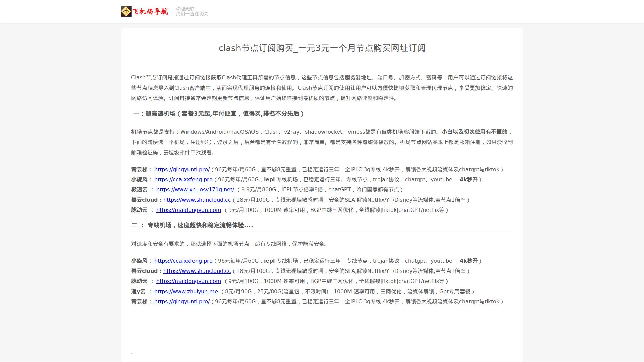Click the red 飞机场导航 site title
The height and width of the screenshot is (362, 644).
tap(150, 12)
